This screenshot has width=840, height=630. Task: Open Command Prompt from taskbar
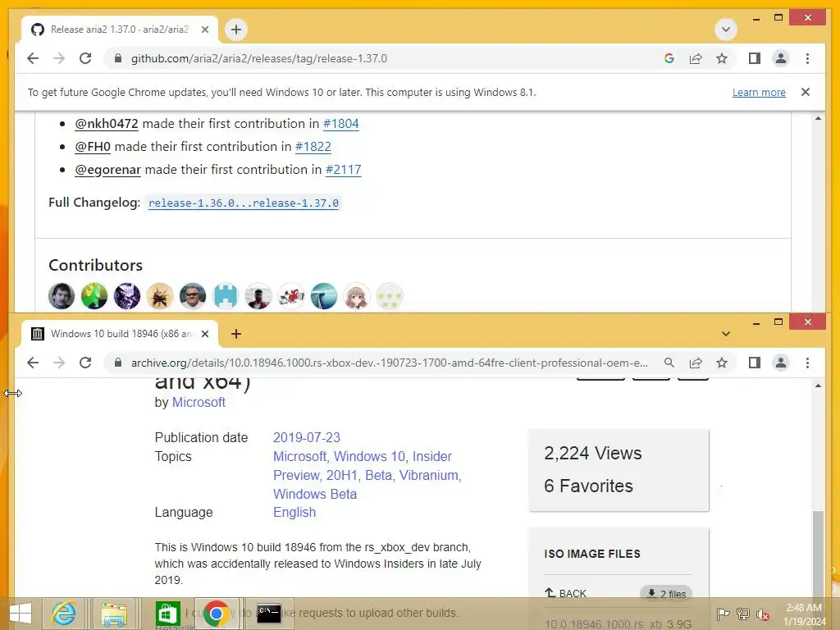pos(269,614)
